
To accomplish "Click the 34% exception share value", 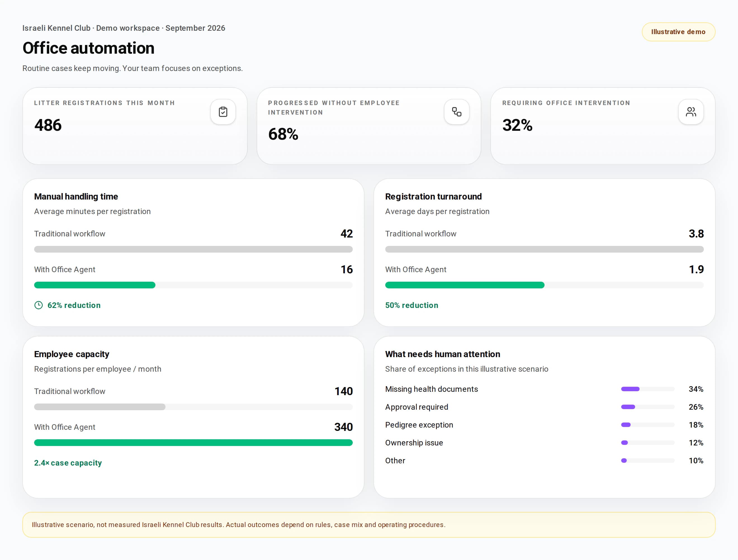I will click(696, 389).
